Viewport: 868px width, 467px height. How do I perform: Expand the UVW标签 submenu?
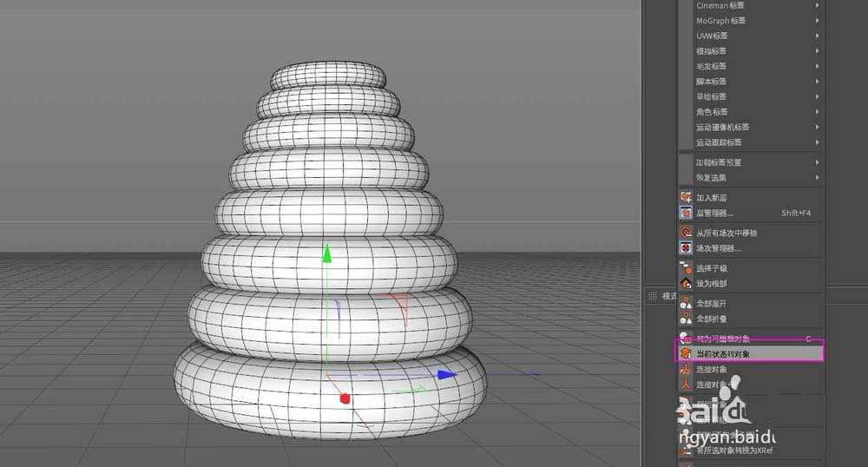click(750, 36)
